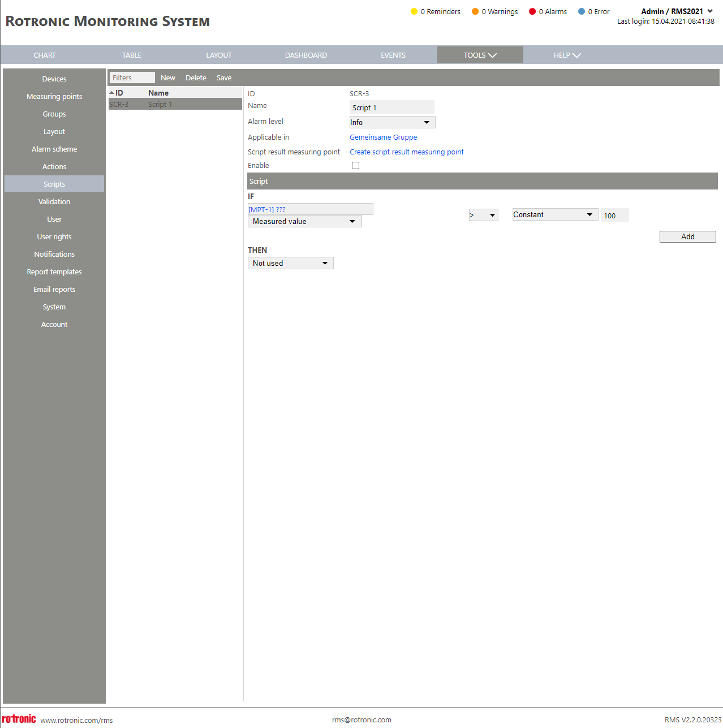Switch to the LAYOUT tab
Image resolution: width=723 pixels, height=728 pixels.
pyautogui.click(x=219, y=55)
